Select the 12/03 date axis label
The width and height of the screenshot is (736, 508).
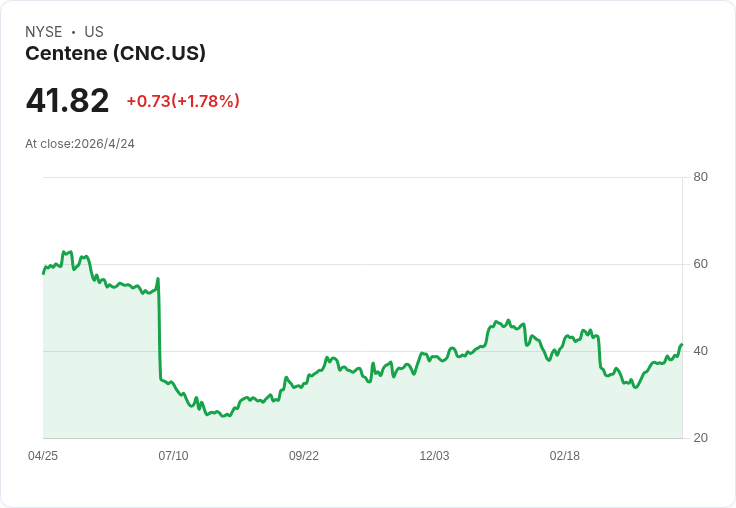tap(434, 456)
